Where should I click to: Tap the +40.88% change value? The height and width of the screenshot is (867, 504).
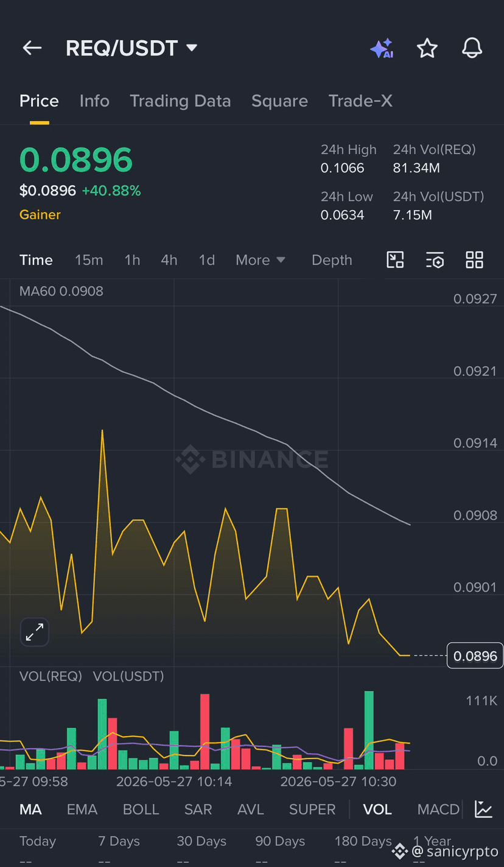click(x=111, y=191)
